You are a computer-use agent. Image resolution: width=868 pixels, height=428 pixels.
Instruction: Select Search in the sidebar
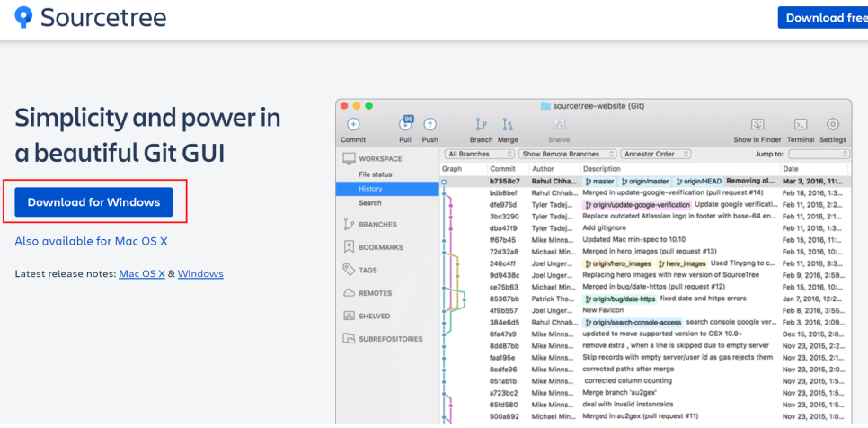pyautogui.click(x=370, y=203)
